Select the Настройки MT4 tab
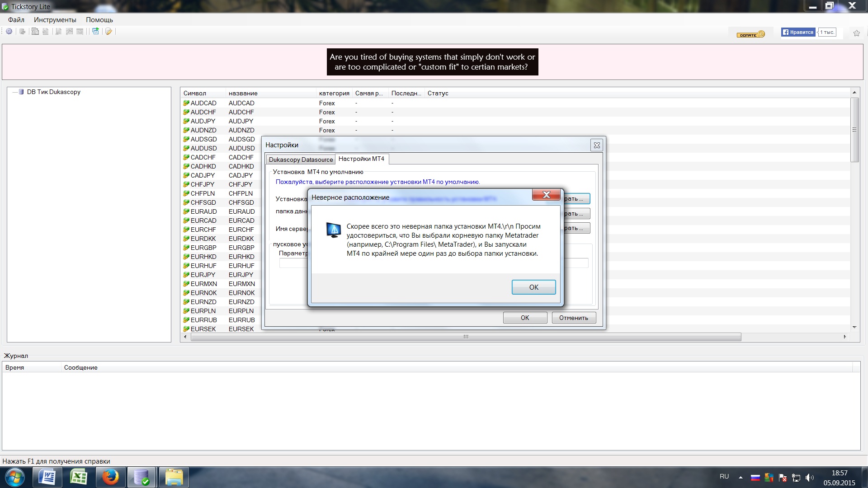Image resolution: width=868 pixels, height=488 pixels. 361,159
